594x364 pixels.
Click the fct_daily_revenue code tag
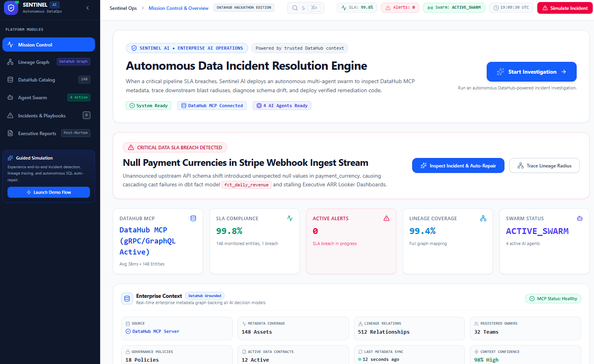(x=247, y=185)
